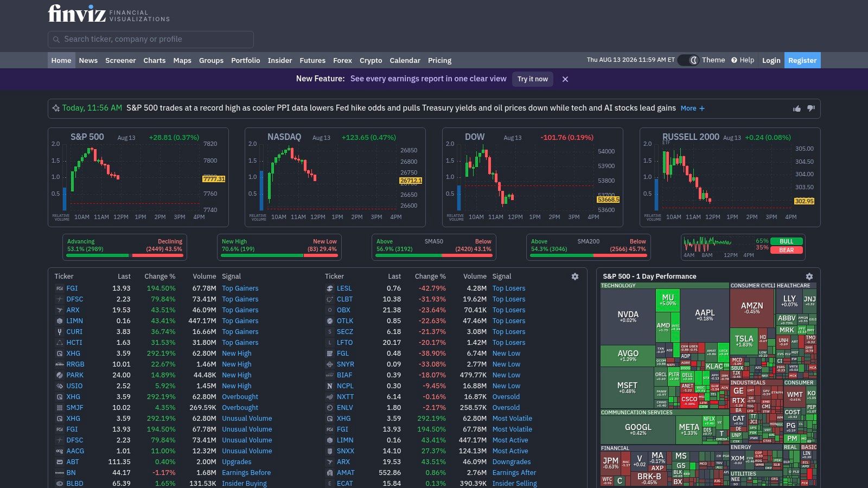This screenshot has width=868, height=488.
Task: Open the earnings report feature link
Action: click(x=429, y=79)
